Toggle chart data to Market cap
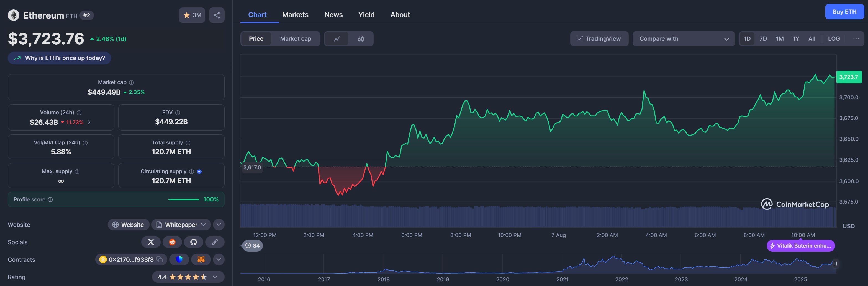Viewport: 868px width, 286px height. (295, 39)
